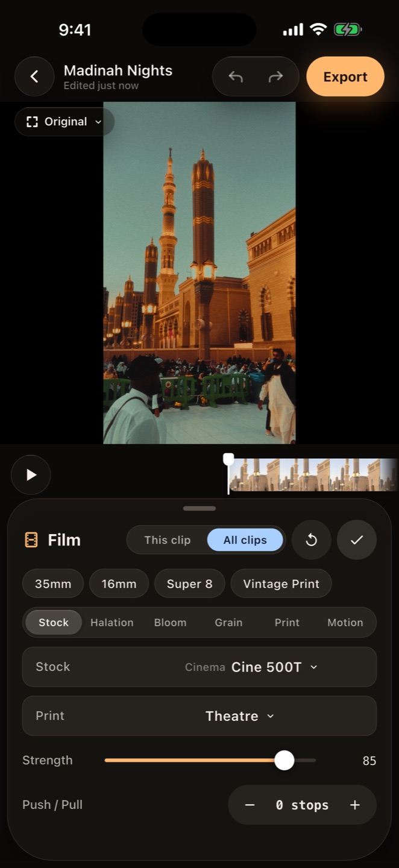Choose the Vintage Print preset
Viewport: 399px width, 868px height.
281,583
